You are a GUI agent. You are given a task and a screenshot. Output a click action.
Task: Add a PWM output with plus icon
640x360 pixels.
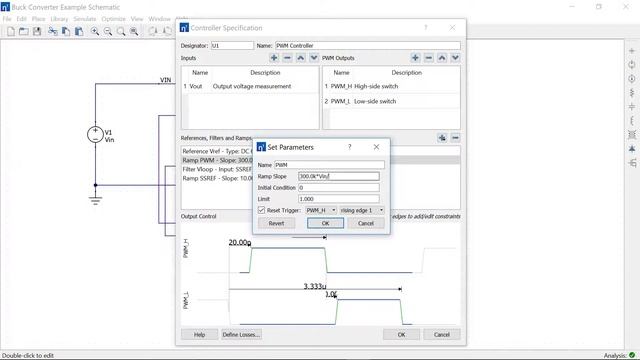(x=416, y=58)
